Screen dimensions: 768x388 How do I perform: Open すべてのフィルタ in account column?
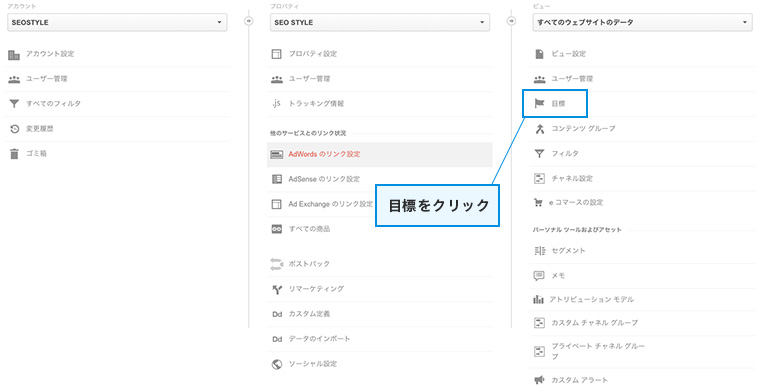53,103
